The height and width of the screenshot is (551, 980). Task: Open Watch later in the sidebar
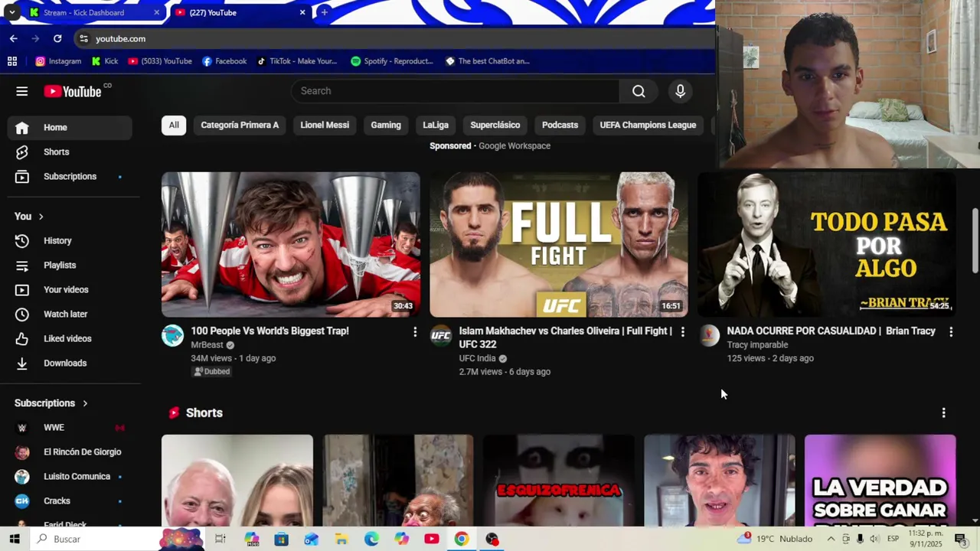pyautogui.click(x=70, y=315)
